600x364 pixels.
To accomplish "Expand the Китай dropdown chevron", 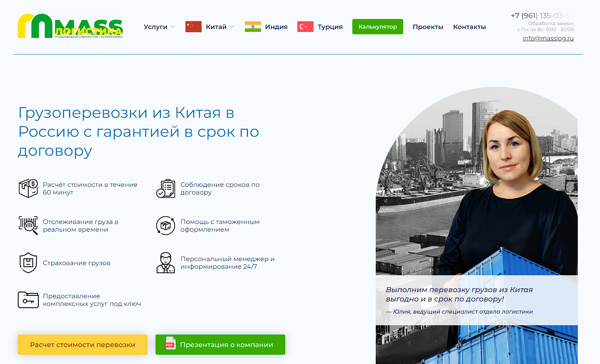I will [x=232, y=27].
